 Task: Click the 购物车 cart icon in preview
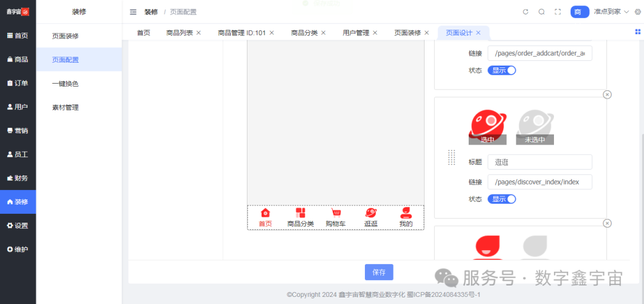[x=336, y=213]
